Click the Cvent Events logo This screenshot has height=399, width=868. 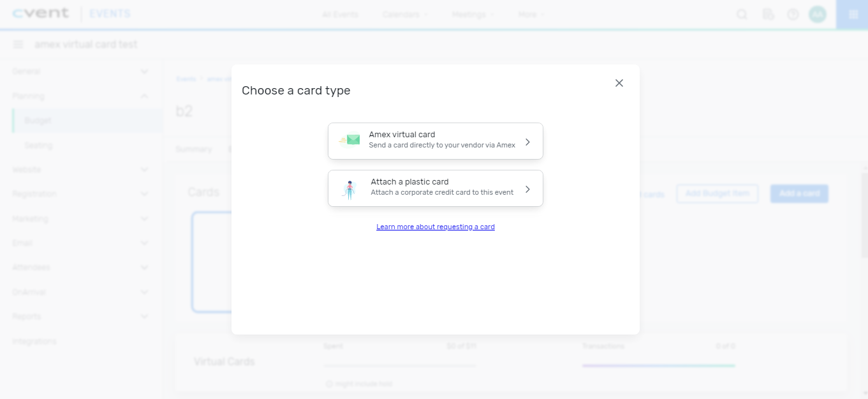[x=41, y=13]
